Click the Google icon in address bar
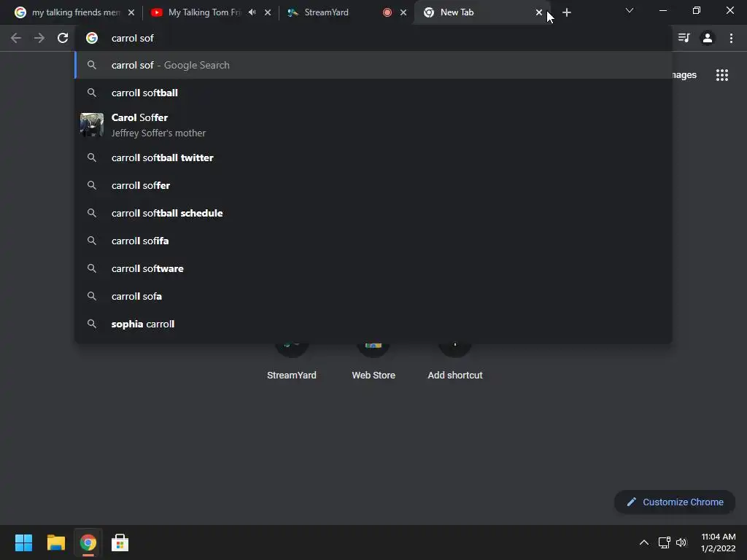Image resolution: width=747 pixels, height=560 pixels. [x=92, y=38]
